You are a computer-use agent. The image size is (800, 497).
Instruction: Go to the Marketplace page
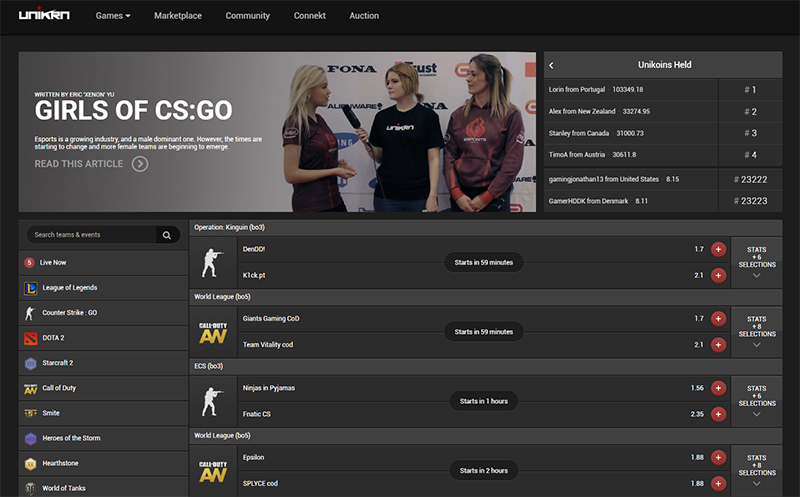[x=178, y=16]
